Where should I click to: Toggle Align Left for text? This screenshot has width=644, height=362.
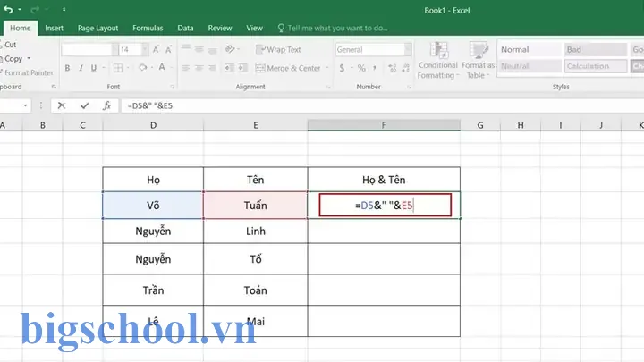[186, 68]
